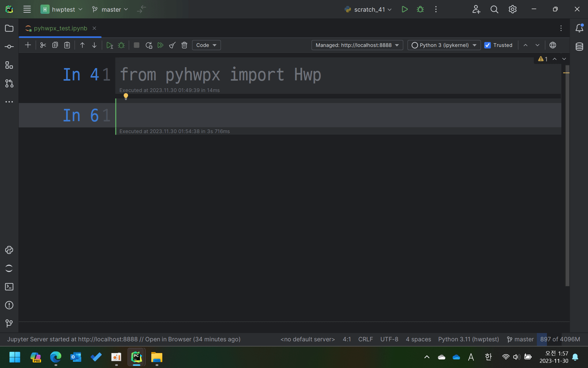
Task: Delete cell using the trash icon
Action: click(184, 45)
